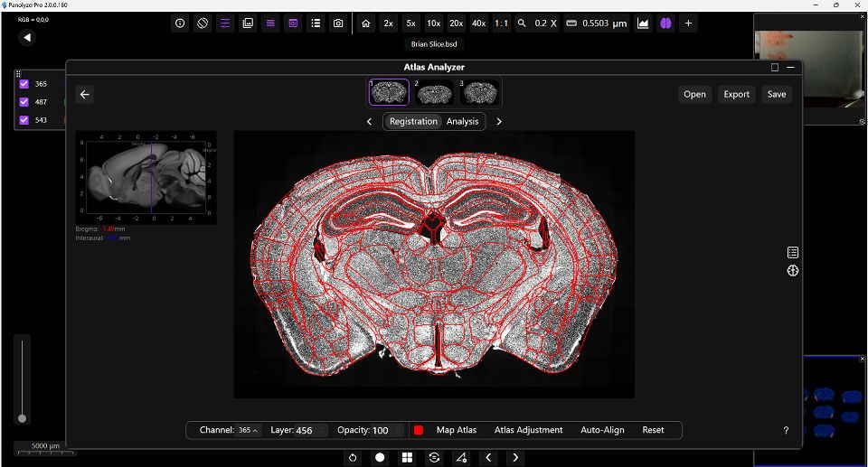Click the back arrow in Atlas Analyzer
The height and width of the screenshot is (467, 868).
(x=85, y=94)
